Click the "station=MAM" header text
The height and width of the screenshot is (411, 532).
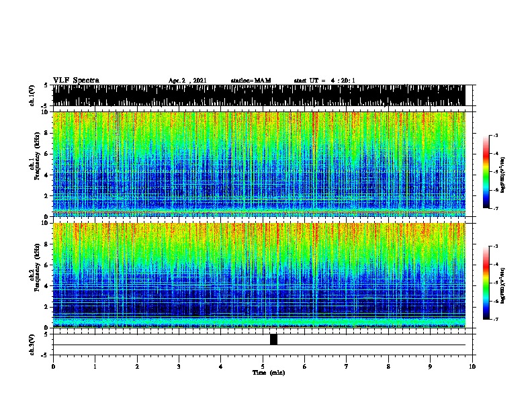(251, 81)
